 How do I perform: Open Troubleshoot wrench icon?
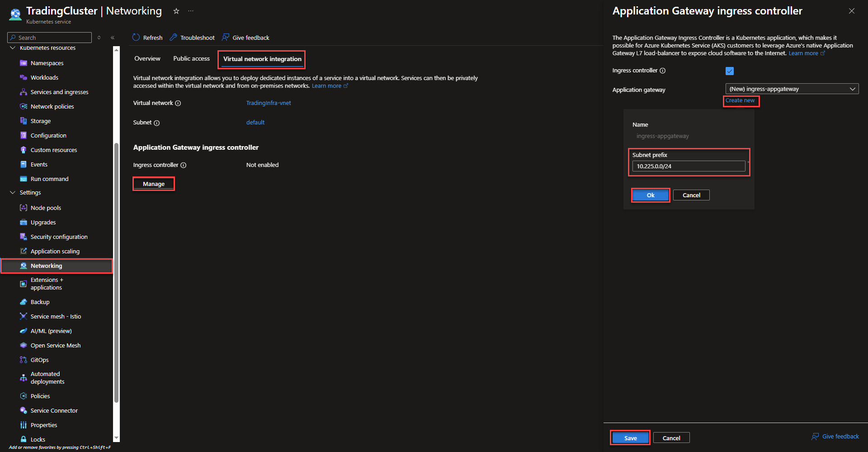coord(173,38)
